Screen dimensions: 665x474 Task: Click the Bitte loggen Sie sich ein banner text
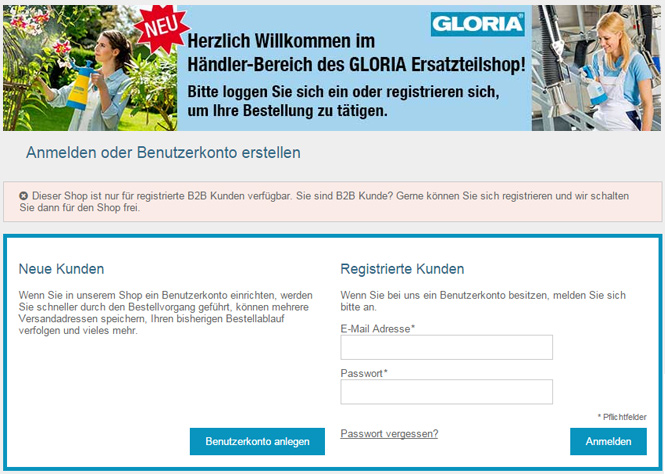point(344,101)
